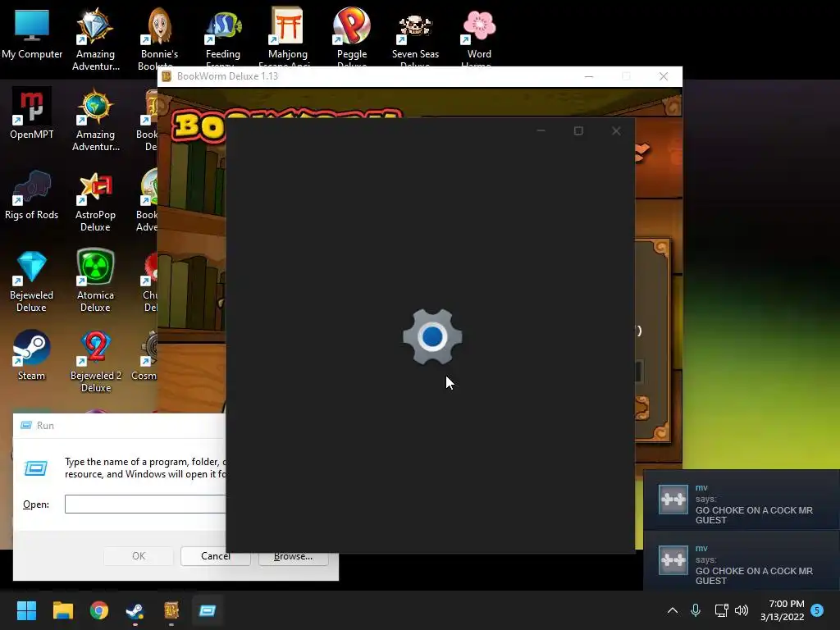
Task: Open File Explorer from taskbar
Action: [x=62, y=610]
